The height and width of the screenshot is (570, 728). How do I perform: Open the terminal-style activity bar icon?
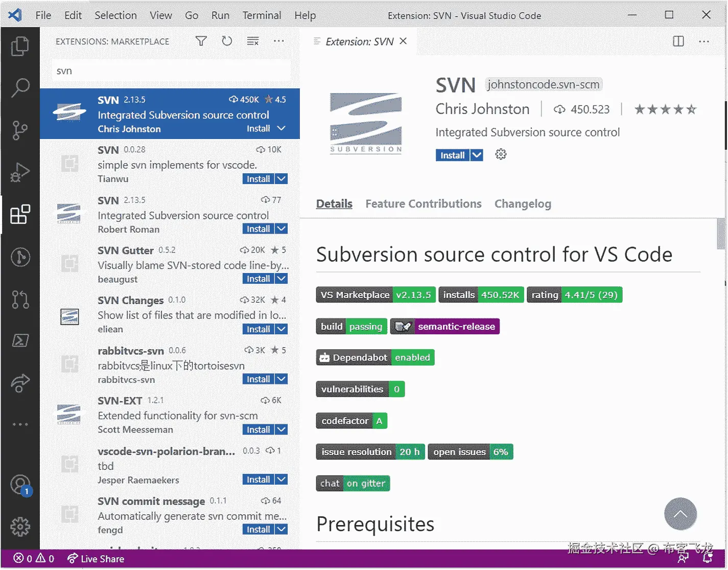click(20, 340)
